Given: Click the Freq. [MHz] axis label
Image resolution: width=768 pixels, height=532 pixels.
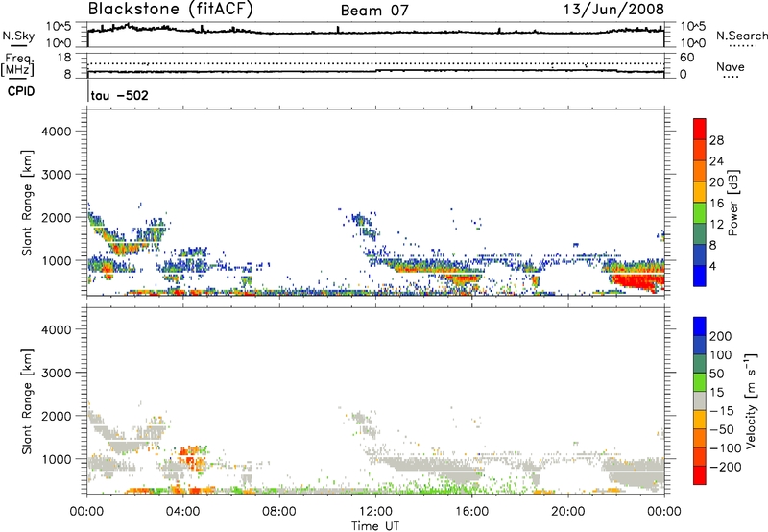Looking at the screenshot, I should (x=17, y=64).
